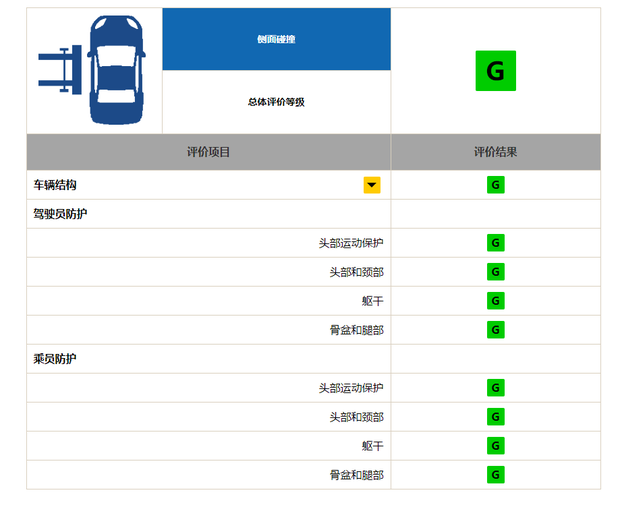Click the 总体评价等级 label
620x505 pixels.
[276, 102]
